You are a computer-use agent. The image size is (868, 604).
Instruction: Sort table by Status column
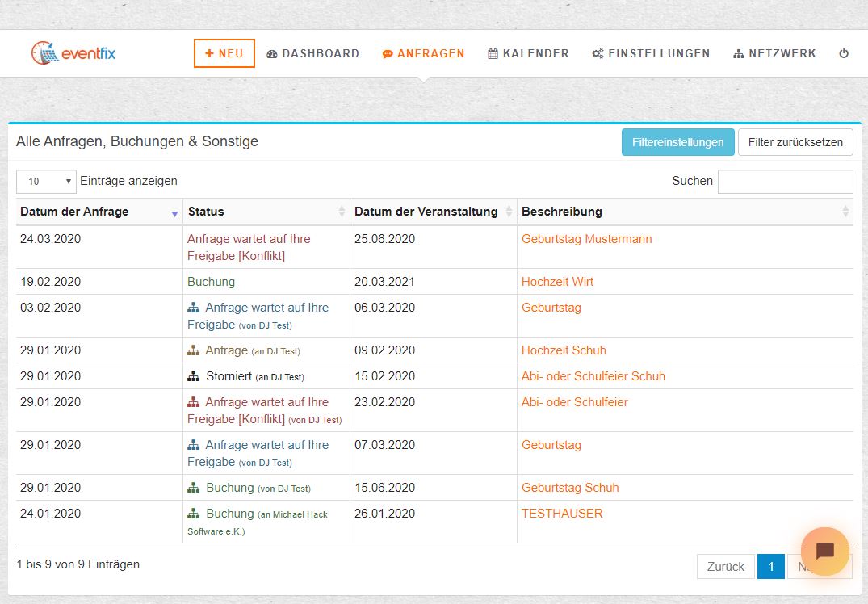[x=266, y=212]
